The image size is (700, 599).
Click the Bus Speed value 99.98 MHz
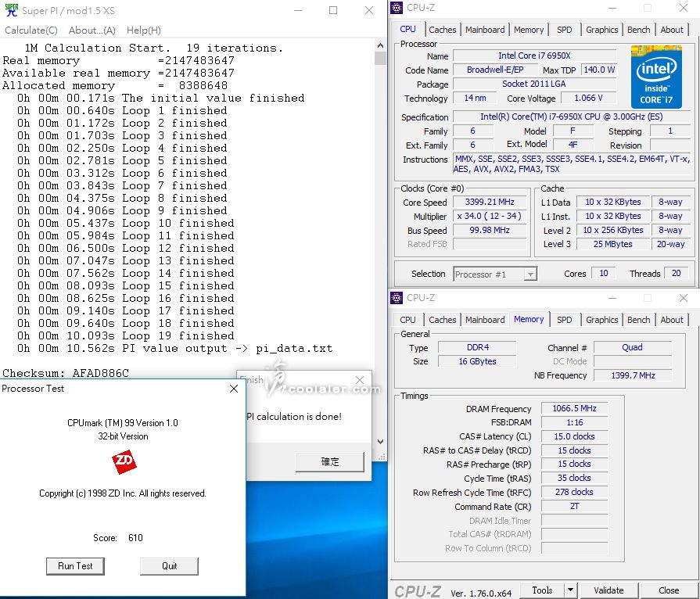490,230
